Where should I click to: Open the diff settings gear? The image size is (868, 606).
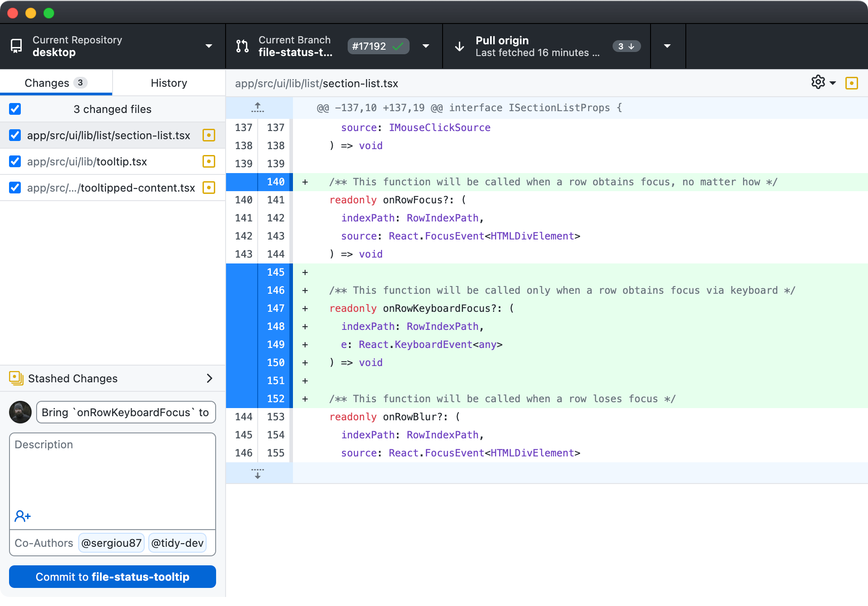pos(818,82)
